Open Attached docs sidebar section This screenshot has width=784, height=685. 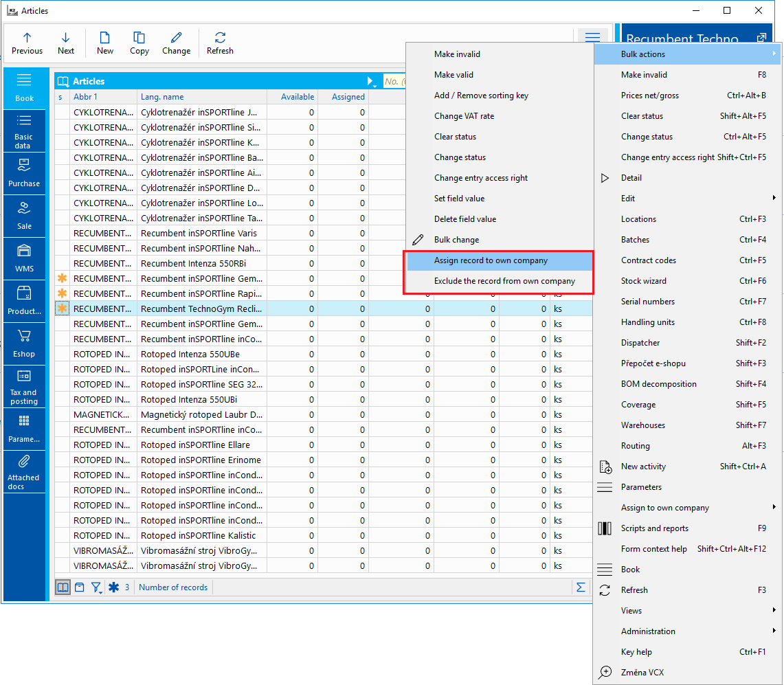click(24, 471)
